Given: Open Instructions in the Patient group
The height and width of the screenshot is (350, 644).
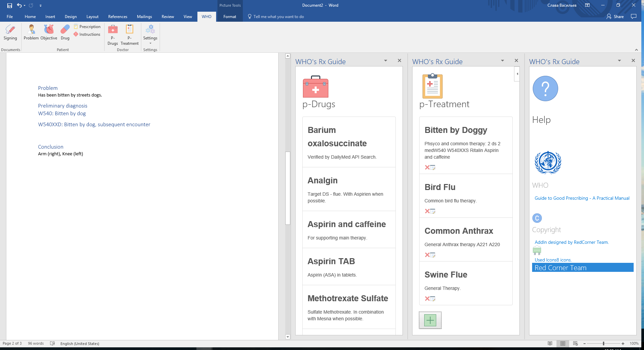Looking at the screenshot, I should (87, 34).
